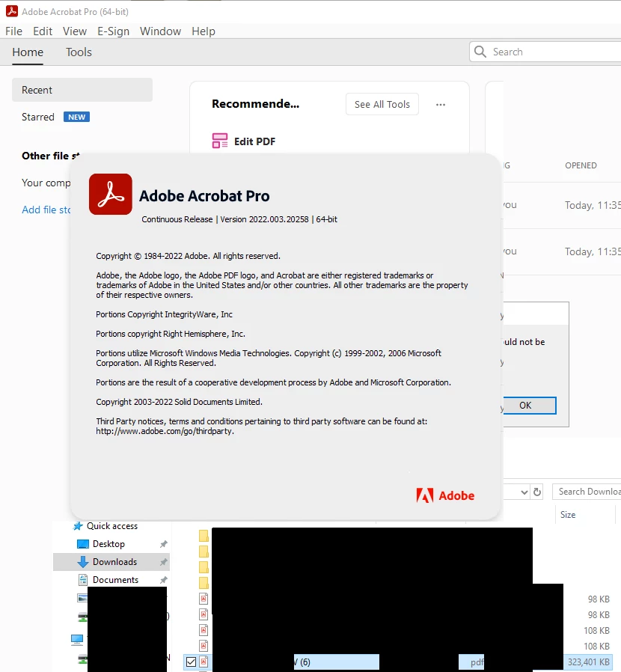Screen dimensions: 621x672
Task: Click PDF icon of the 323,401 KB file
Action: click(x=204, y=662)
